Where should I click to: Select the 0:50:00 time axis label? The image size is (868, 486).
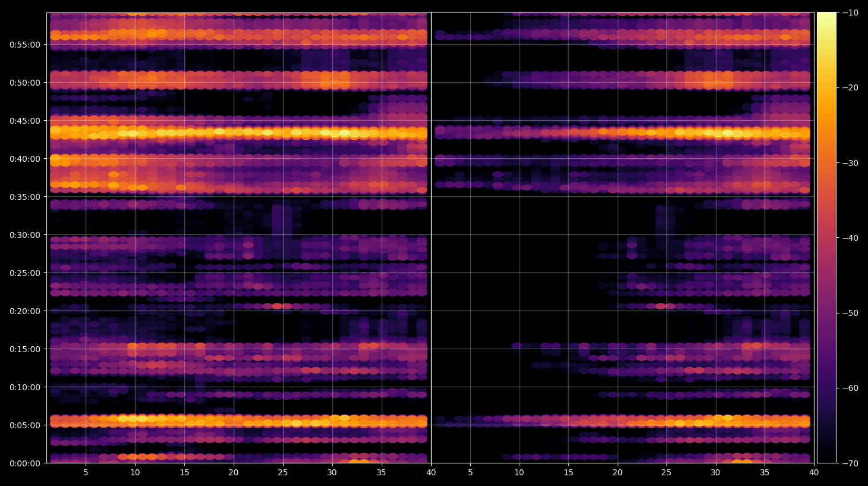tap(25, 83)
